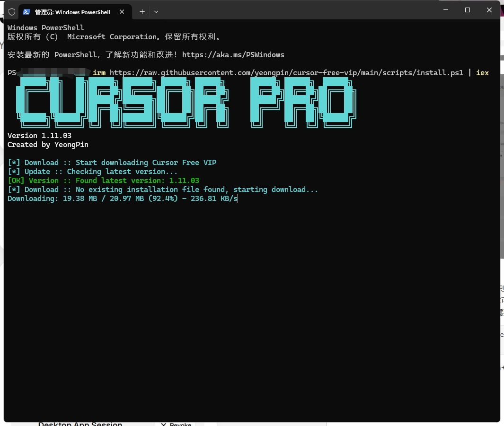This screenshot has height=426, width=504.
Task: Select the 管理员: Windows PowerShell tab
Action: tap(75, 12)
